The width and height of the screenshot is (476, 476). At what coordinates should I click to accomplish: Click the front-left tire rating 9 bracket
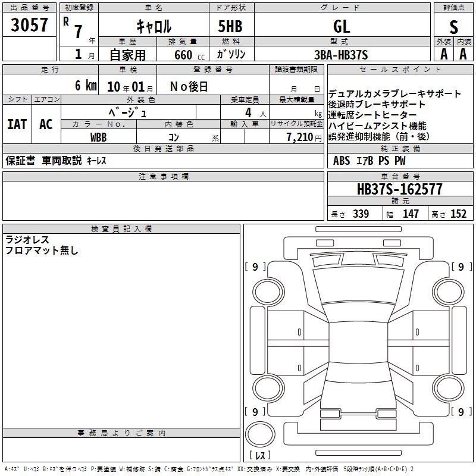[x=255, y=267]
